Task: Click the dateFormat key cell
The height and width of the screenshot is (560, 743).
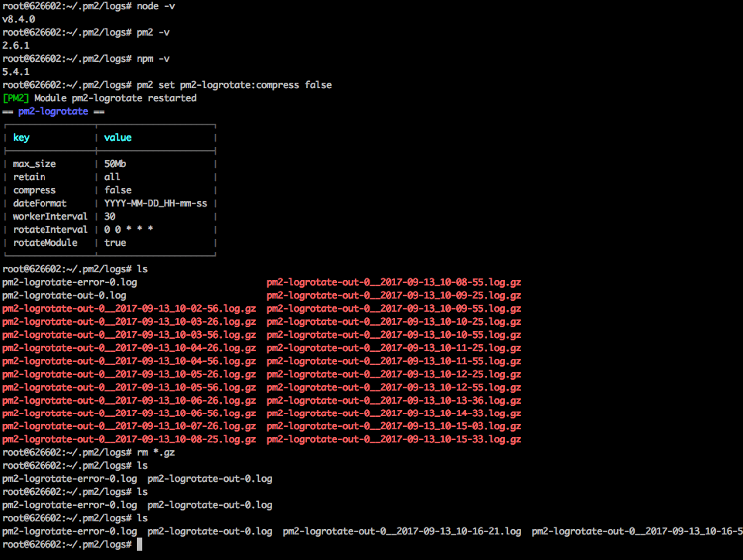Action: [39, 203]
